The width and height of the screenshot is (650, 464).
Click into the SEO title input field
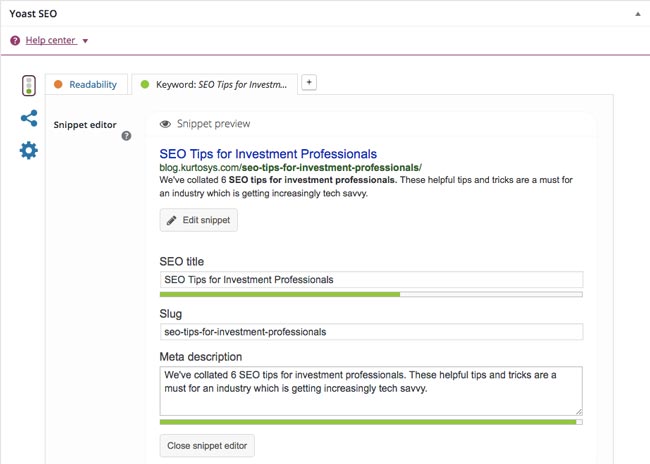pos(370,280)
